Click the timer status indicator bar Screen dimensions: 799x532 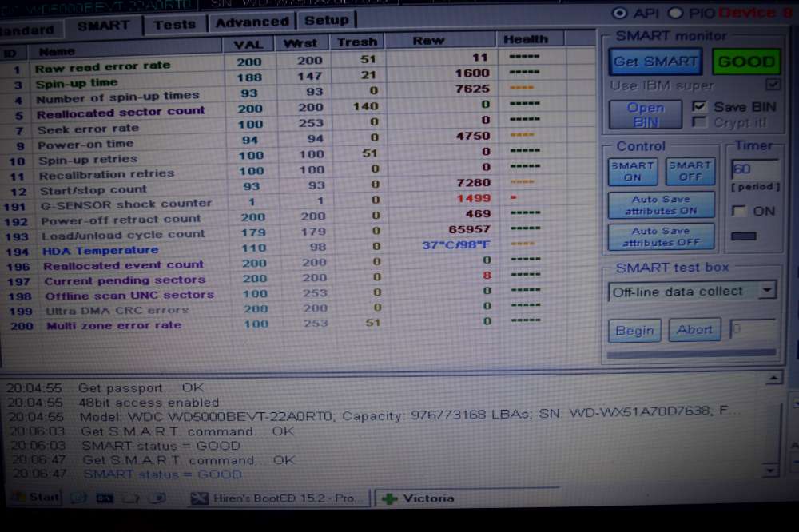tap(744, 236)
